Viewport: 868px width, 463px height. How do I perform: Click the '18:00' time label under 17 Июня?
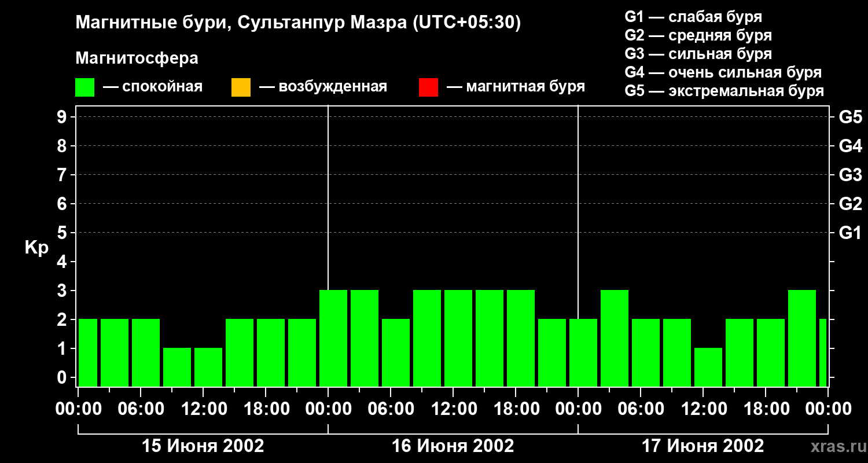766,409
